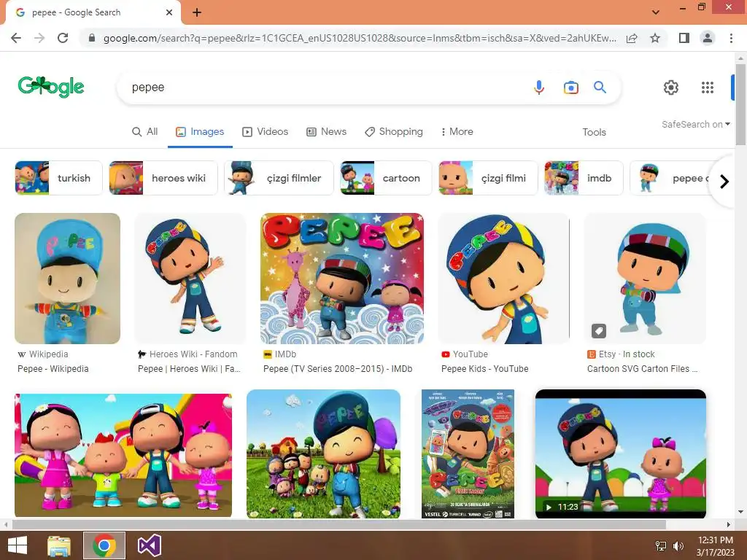This screenshot has width=747, height=560.
Task: Close the pepee - Google Search tab
Action: pyautogui.click(x=169, y=12)
